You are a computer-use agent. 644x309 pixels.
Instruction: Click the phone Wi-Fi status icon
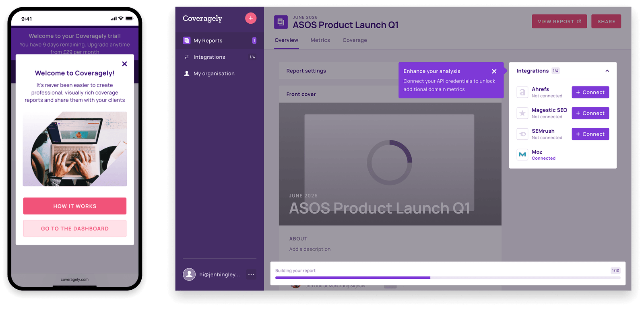pos(121,19)
